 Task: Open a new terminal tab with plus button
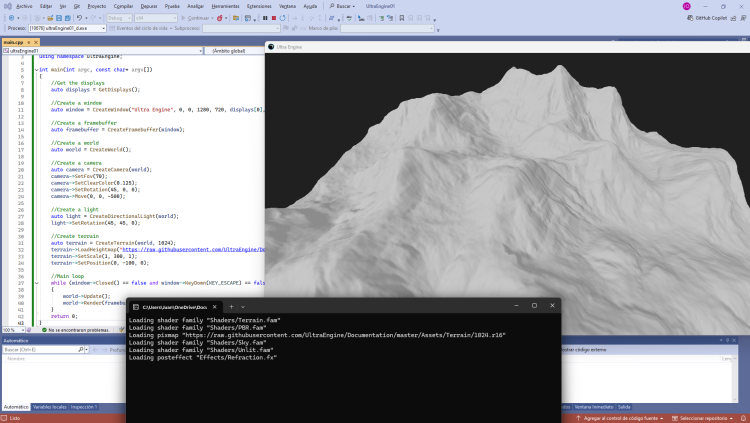(x=231, y=306)
